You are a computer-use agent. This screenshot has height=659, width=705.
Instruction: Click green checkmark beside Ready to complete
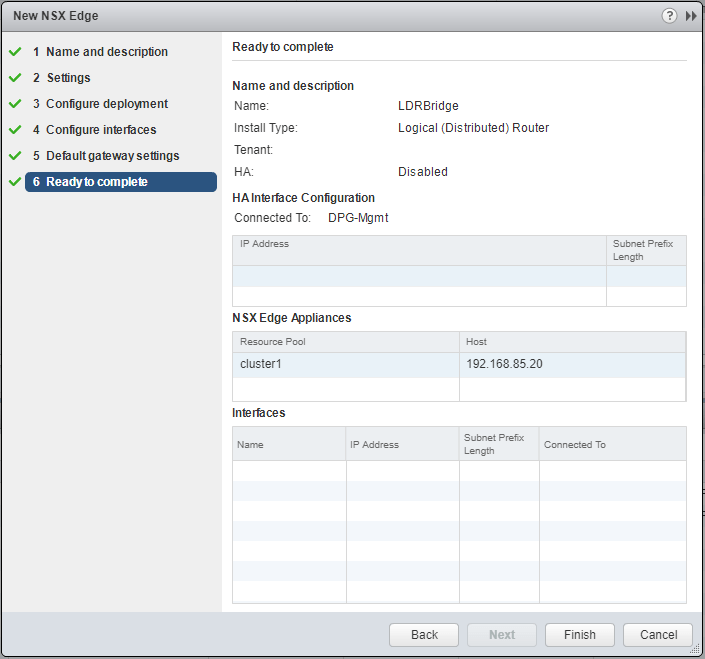[15, 182]
